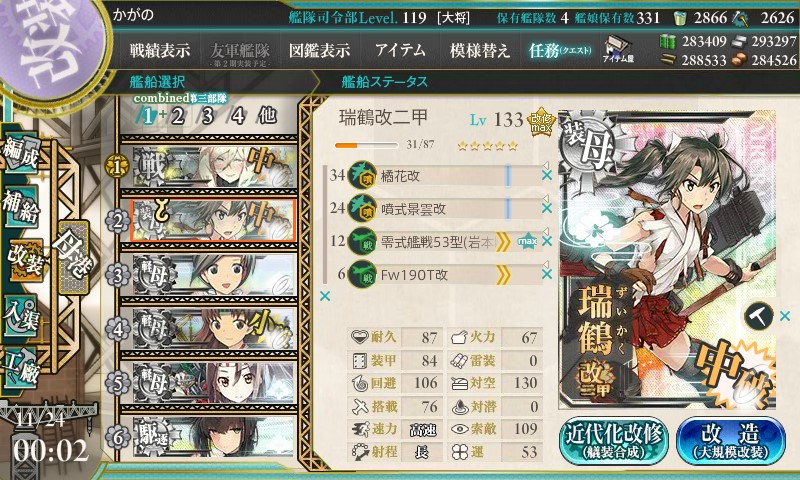Screen dimensions: 800x480
Task: Open the 任務 quest menu
Action: click(560, 50)
